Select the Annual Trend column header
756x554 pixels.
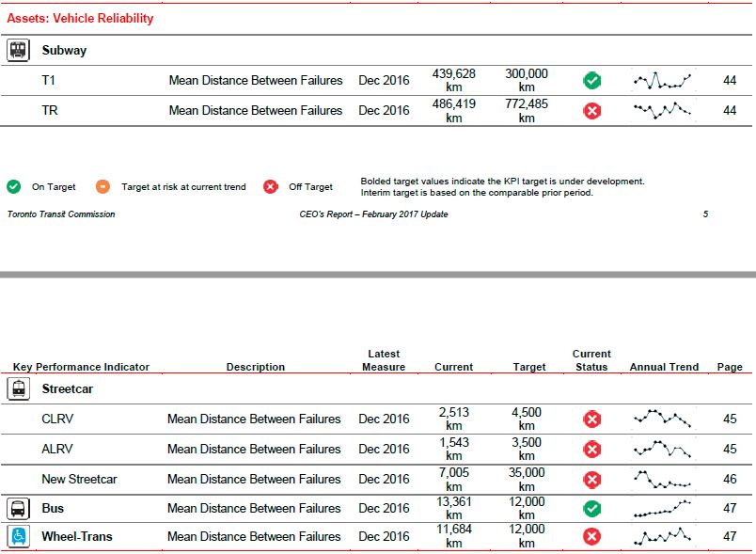click(x=664, y=367)
